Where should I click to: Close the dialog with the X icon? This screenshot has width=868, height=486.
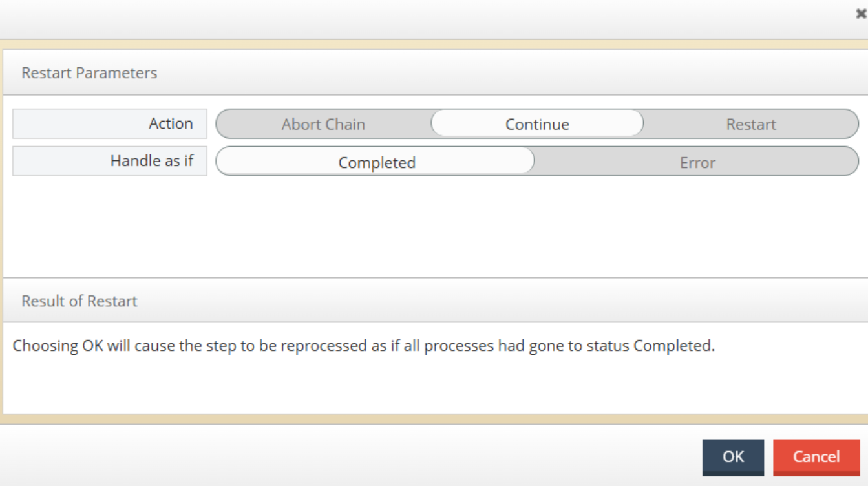[x=861, y=14]
